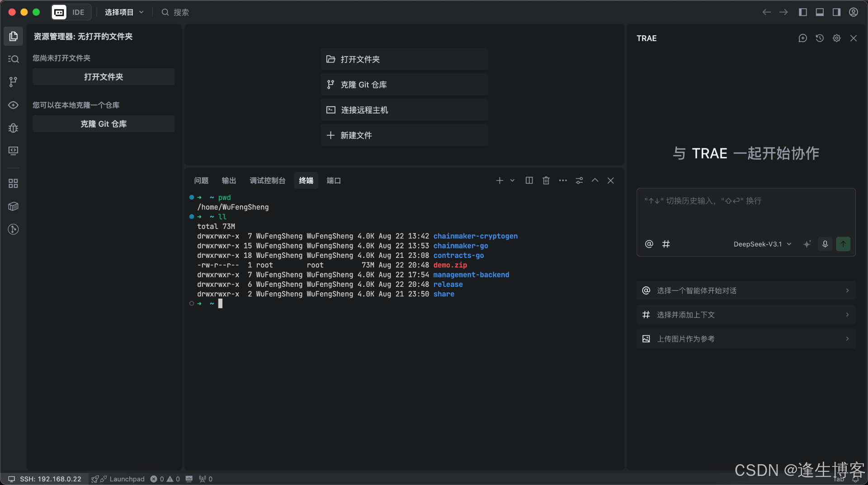Open the remote monitor view icon
The image size is (868, 485).
point(13,151)
